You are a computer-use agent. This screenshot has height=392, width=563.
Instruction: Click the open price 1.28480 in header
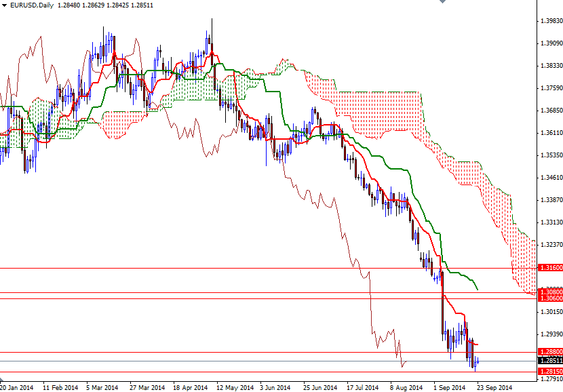68,5
